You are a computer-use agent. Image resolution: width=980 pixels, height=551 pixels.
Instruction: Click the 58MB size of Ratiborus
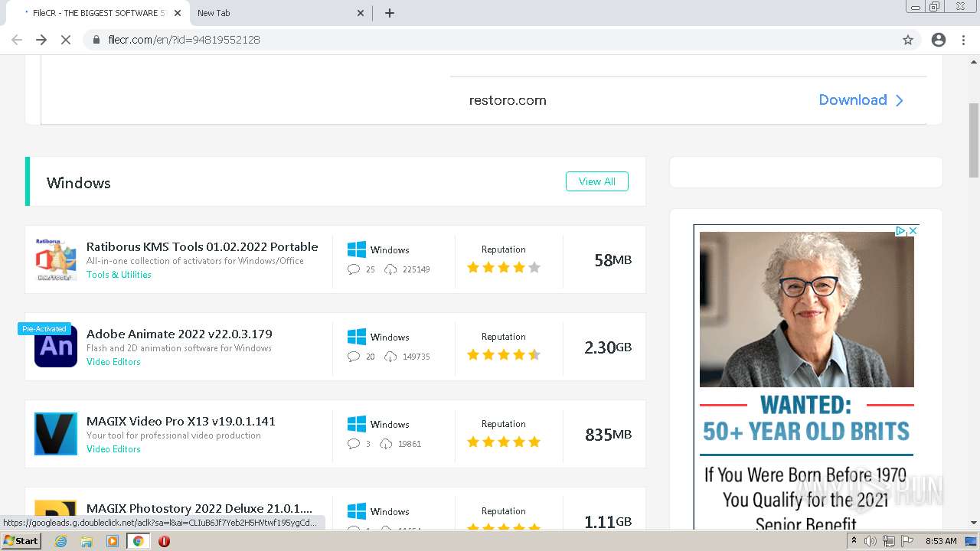[612, 260]
